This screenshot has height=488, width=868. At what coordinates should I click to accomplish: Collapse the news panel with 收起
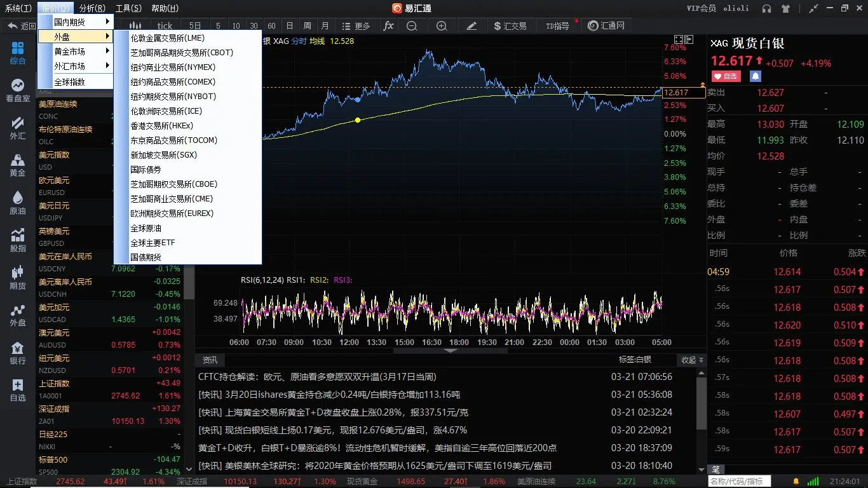pyautogui.click(x=692, y=360)
